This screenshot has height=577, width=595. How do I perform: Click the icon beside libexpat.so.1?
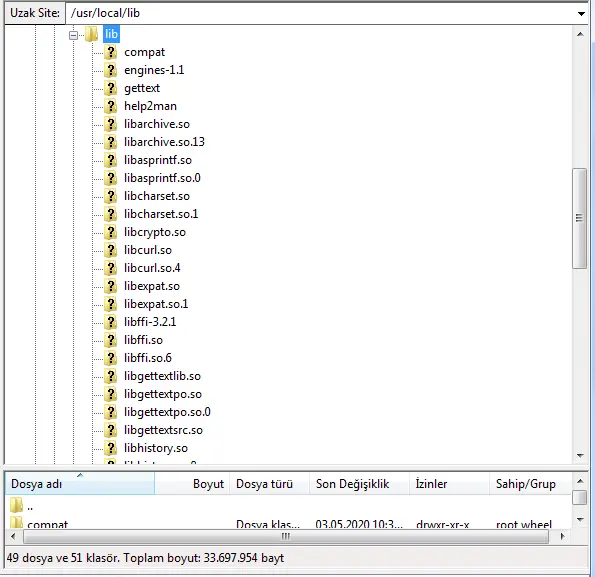[x=110, y=304]
